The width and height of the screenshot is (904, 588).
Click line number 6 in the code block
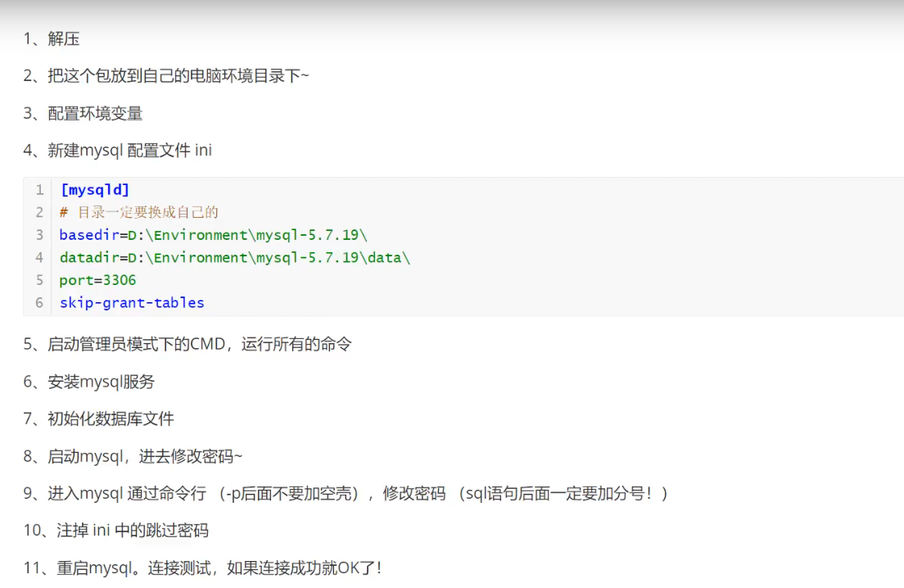pyautogui.click(x=38, y=302)
